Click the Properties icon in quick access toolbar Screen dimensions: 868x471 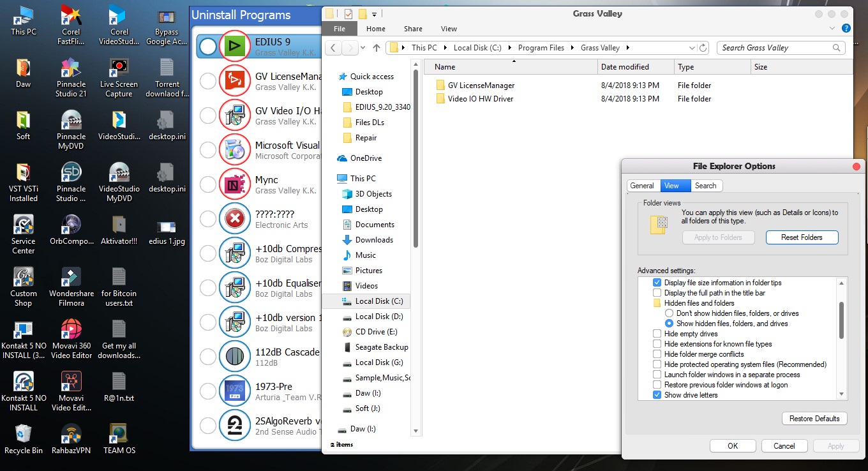point(348,13)
